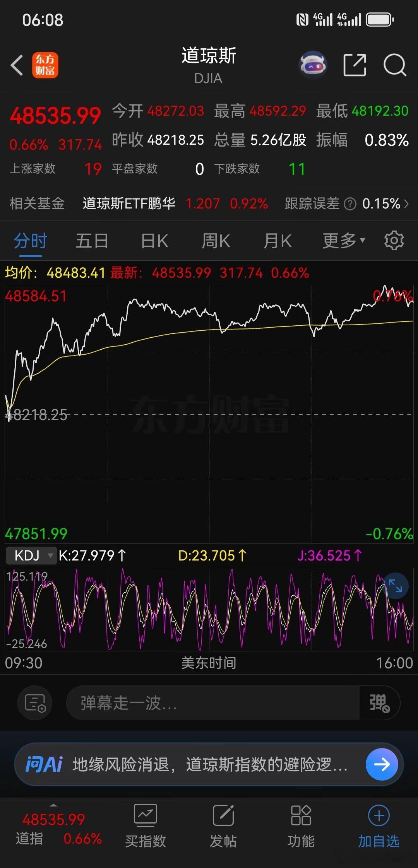Tap the 道琼斯 DJIA title
418x868 pixels.
click(x=209, y=65)
